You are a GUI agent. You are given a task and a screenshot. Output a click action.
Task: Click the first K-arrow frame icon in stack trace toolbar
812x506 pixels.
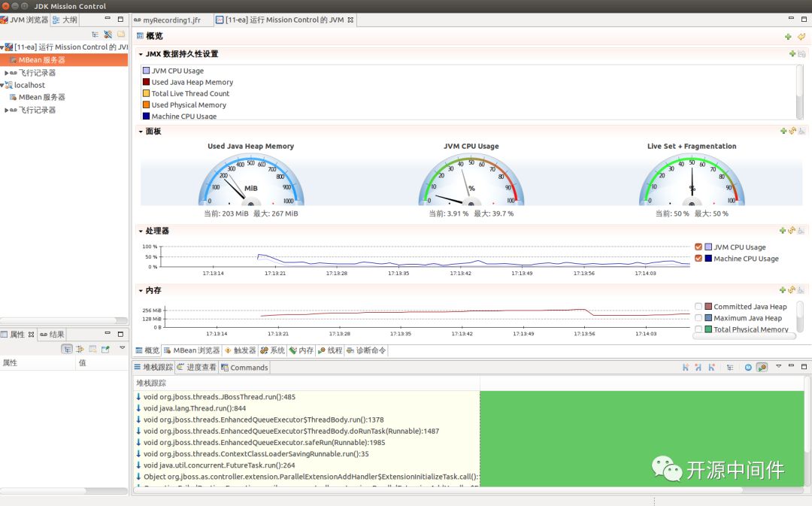pos(686,368)
